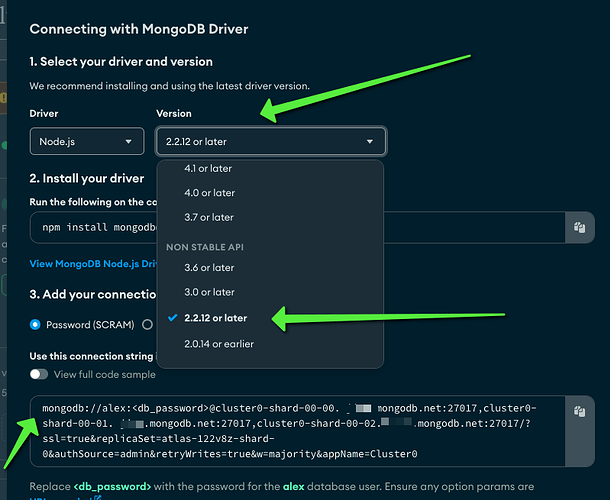Select 3.6 or later under Non Stable API
610x500 pixels.
[210, 268]
